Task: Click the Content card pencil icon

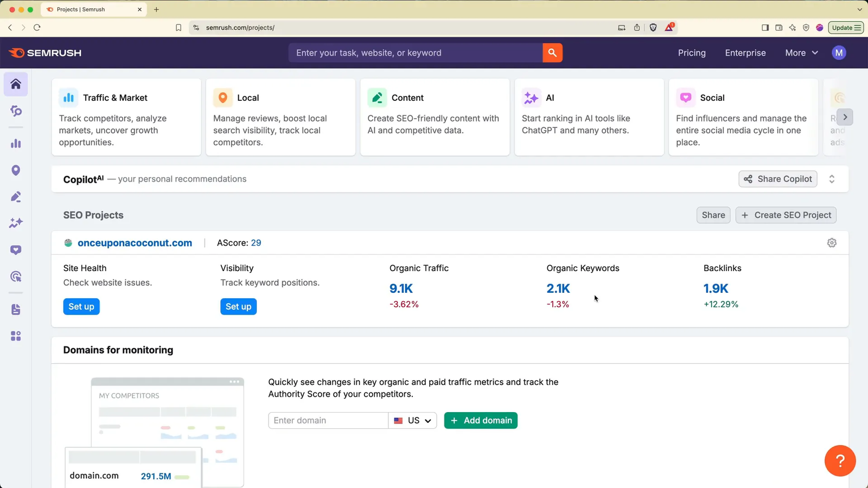Action: click(377, 98)
